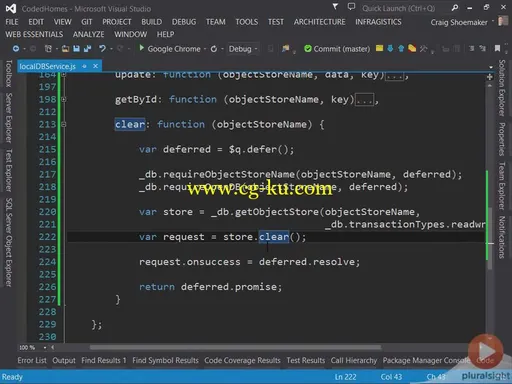Click the tools wrench icon in toolbar
This screenshot has height=384, width=512.
tap(423, 49)
